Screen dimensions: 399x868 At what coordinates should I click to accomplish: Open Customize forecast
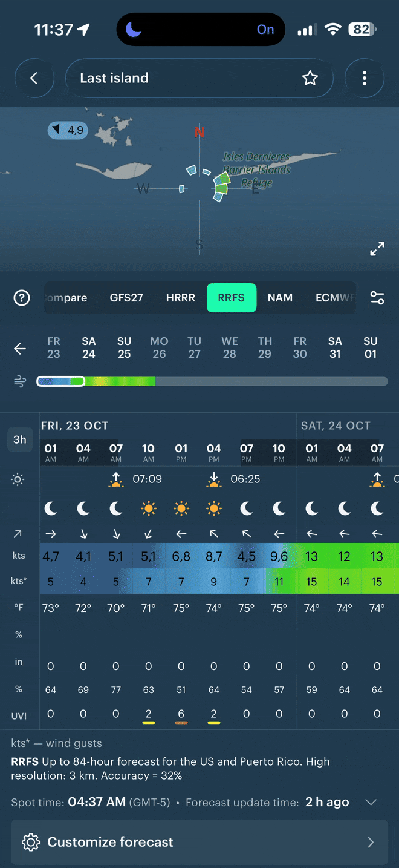(x=199, y=842)
